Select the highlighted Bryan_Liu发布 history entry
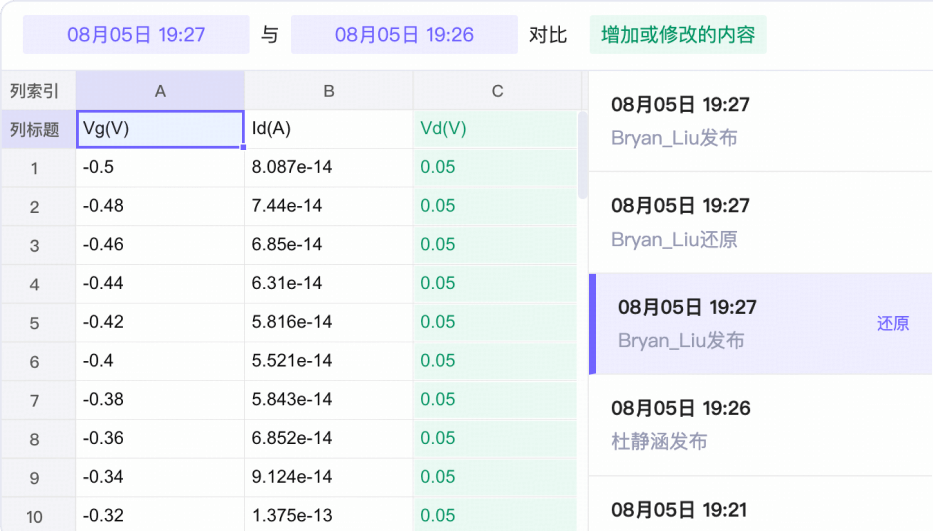Image resolution: width=933 pixels, height=531 pixels. pos(760,324)
